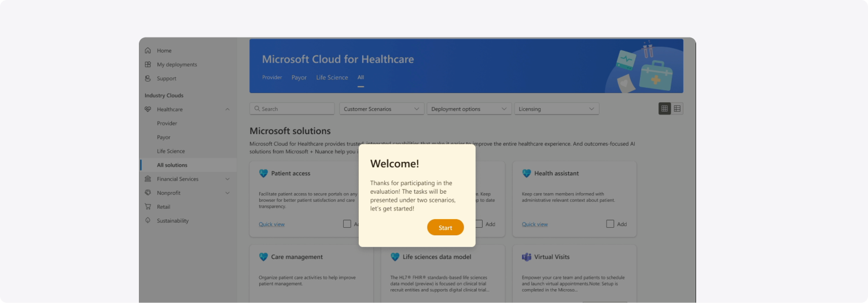Click the Patient access card title
The image size is (868, 303).
[x=290, y=173]
